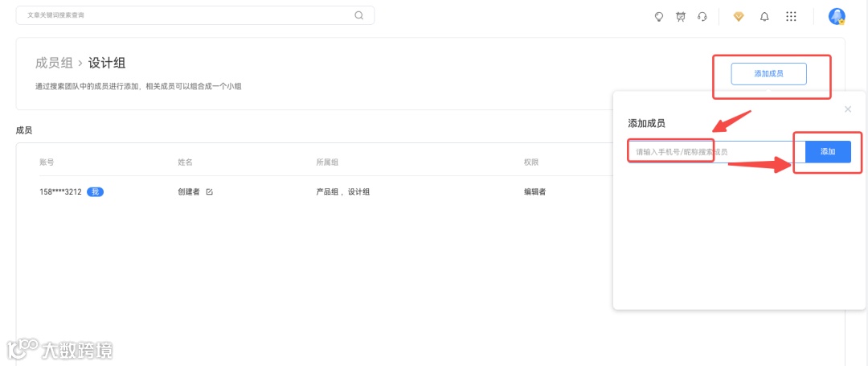The width and height of the screenshot is (868, 366).
Task: Select the 设计组 breadcrumb title
Action: (x=107, y=63)
